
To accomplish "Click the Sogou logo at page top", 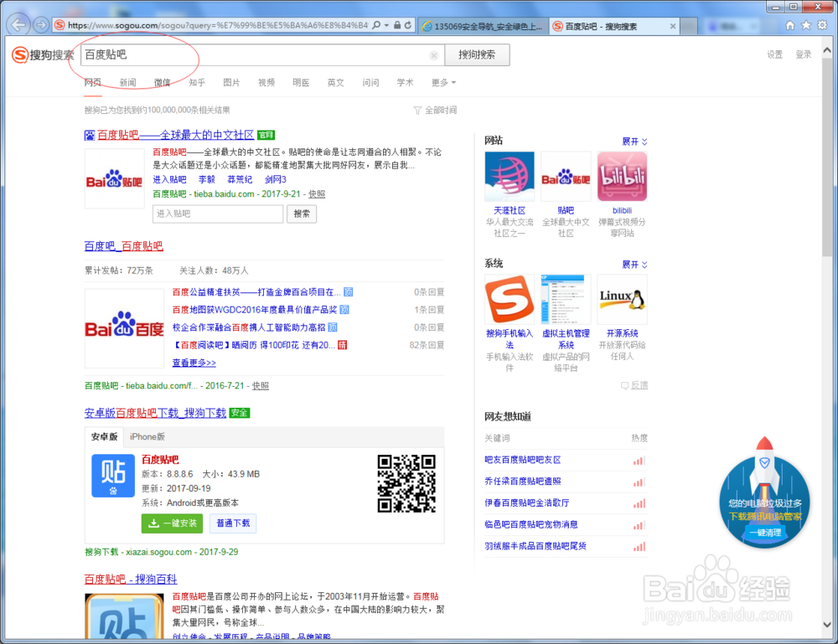I will pos(43,54).
